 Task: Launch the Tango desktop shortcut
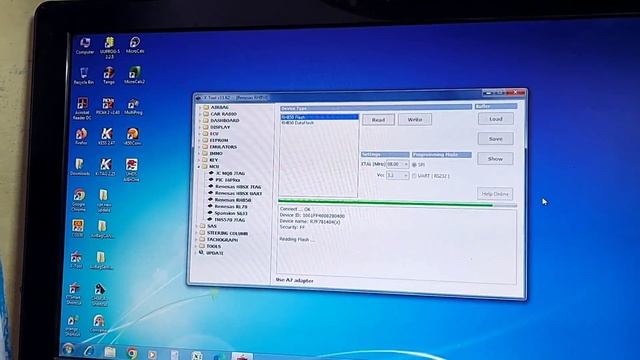pyautogui.click(x=109, y=76)
